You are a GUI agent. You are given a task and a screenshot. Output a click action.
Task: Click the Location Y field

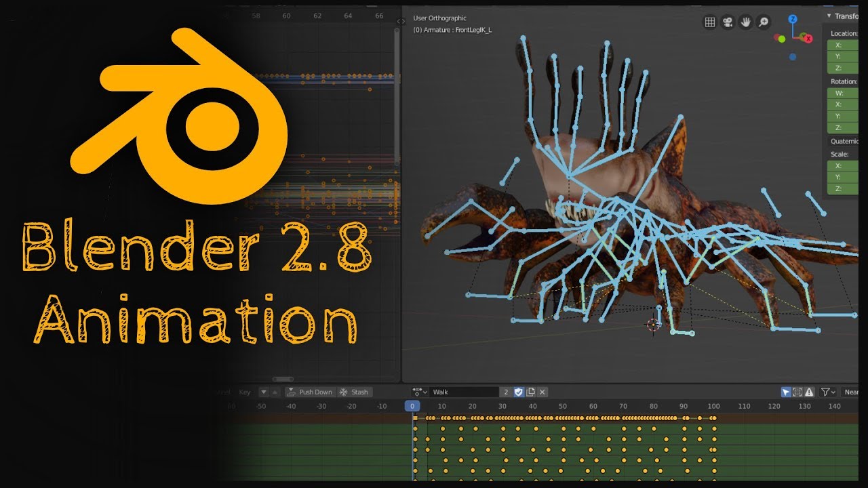coord(843,56)
